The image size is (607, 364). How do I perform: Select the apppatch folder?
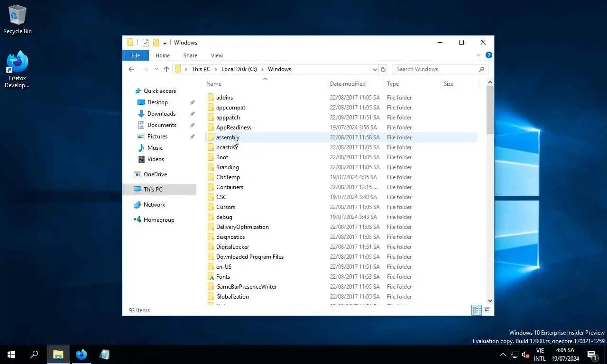(x=228, y=118)
